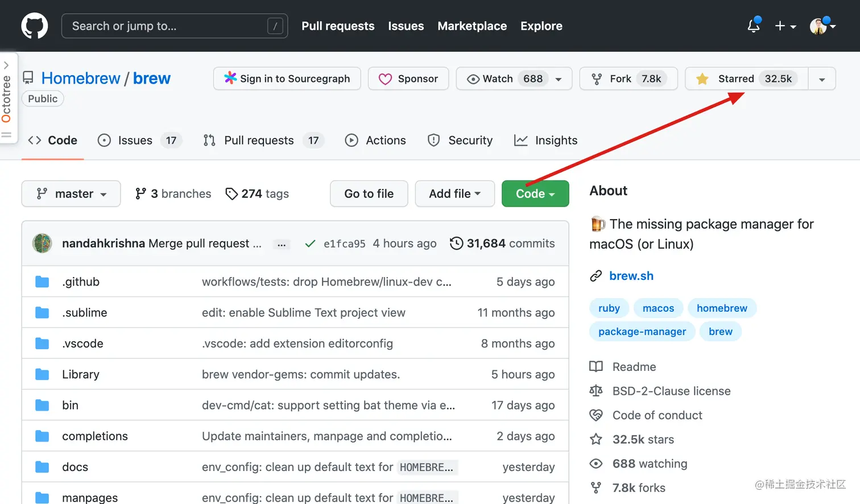Open the BSD-2-Clause license link
The width and height of the screenshot is (860, 504).
click(x=672, y=391)
